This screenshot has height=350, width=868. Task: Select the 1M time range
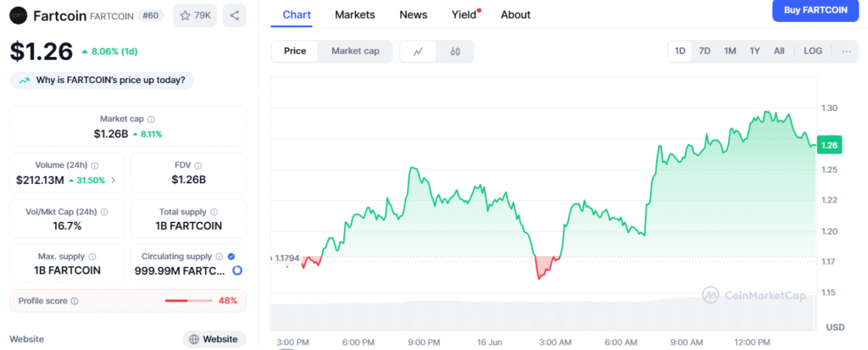[730, 51]
